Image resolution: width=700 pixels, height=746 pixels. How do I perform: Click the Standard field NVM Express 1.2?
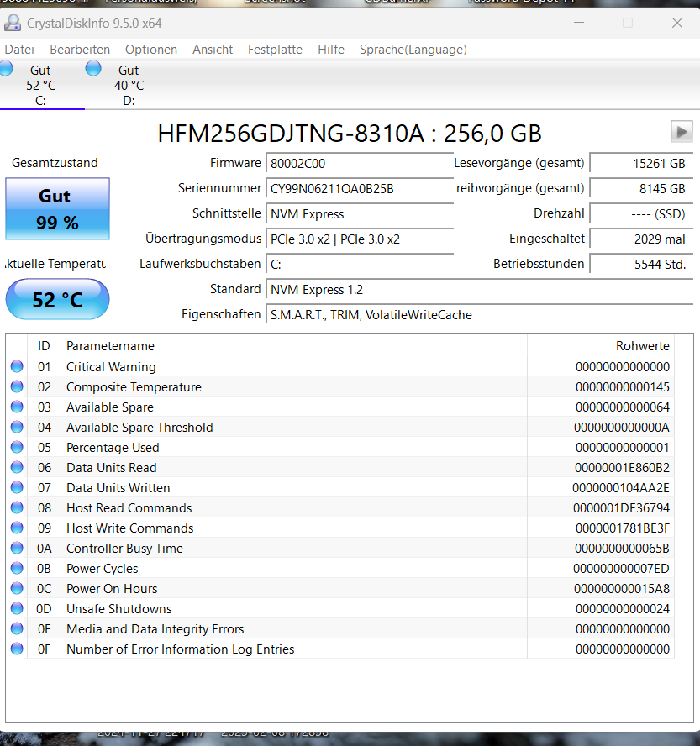480,289
